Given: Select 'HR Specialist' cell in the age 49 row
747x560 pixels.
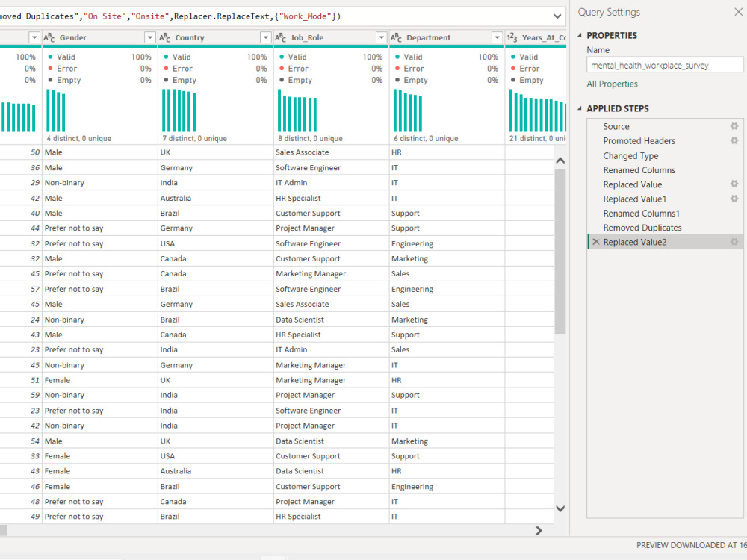Looking at the screenshot, I should (331, 517).
